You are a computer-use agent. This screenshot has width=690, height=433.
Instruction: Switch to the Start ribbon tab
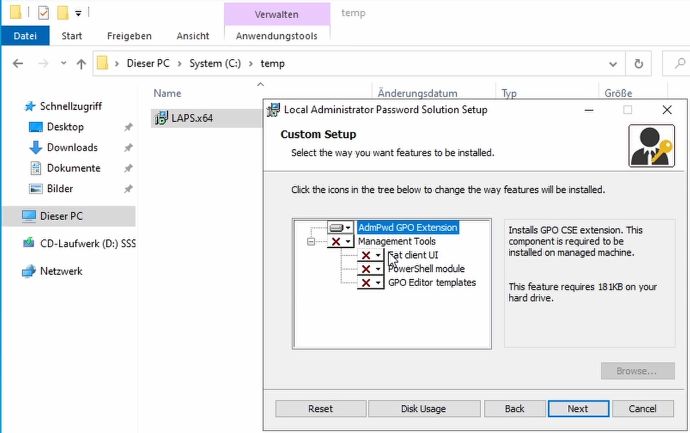(x=72, y=36)
